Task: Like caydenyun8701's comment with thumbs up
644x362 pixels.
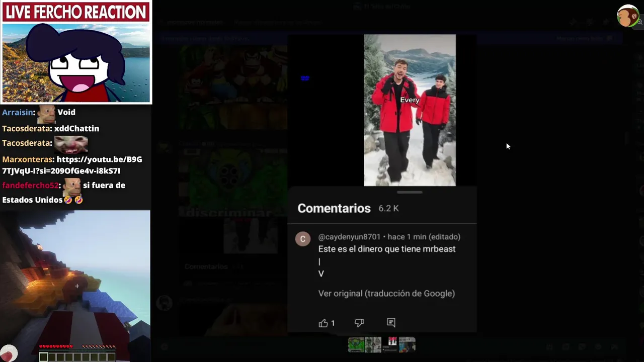Action: click(323, 323)
